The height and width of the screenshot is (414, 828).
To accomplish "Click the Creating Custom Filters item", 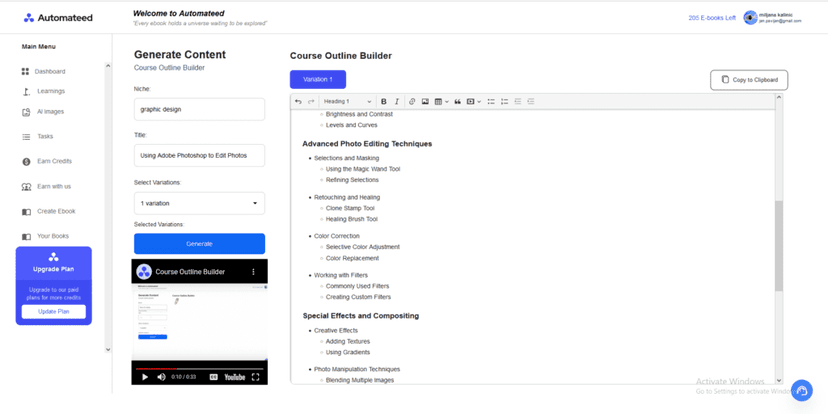I will point(359,297).
